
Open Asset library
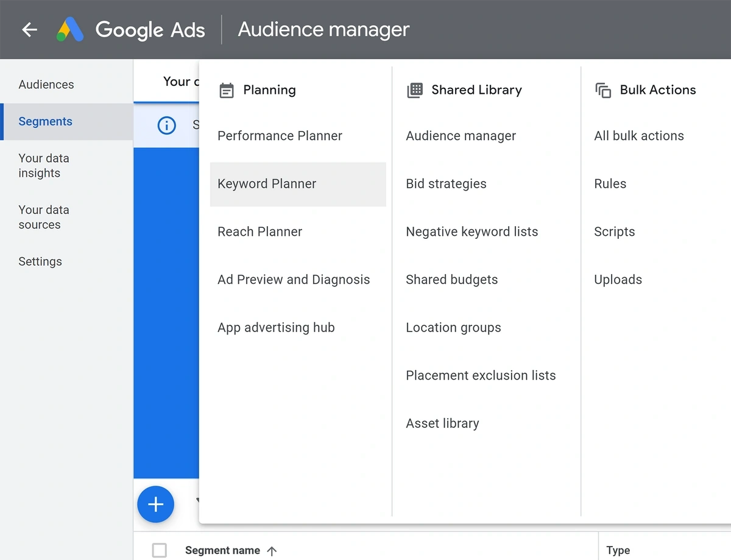(442, 424)
